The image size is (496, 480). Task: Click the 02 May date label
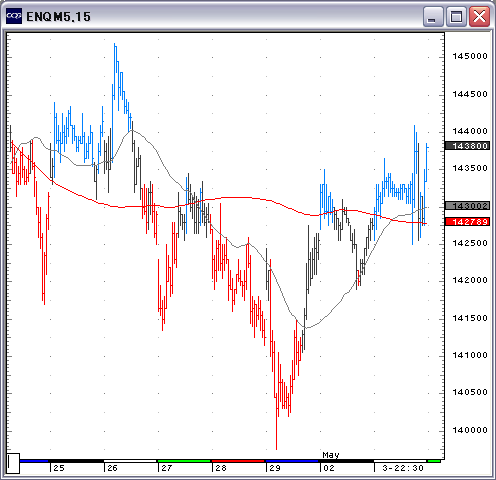pos(329,468)
